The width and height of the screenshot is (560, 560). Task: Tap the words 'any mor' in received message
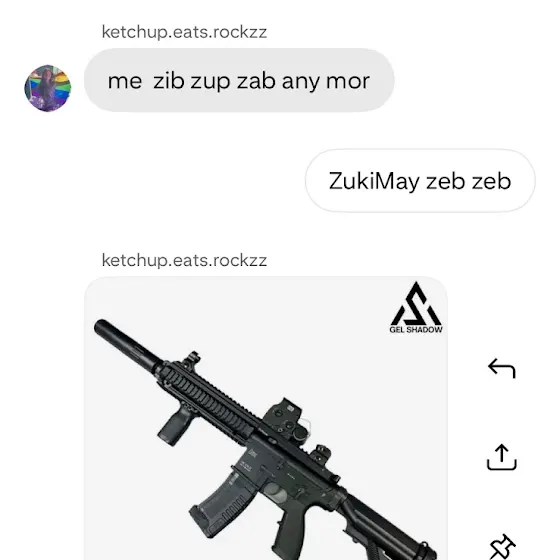click(326, 81)
